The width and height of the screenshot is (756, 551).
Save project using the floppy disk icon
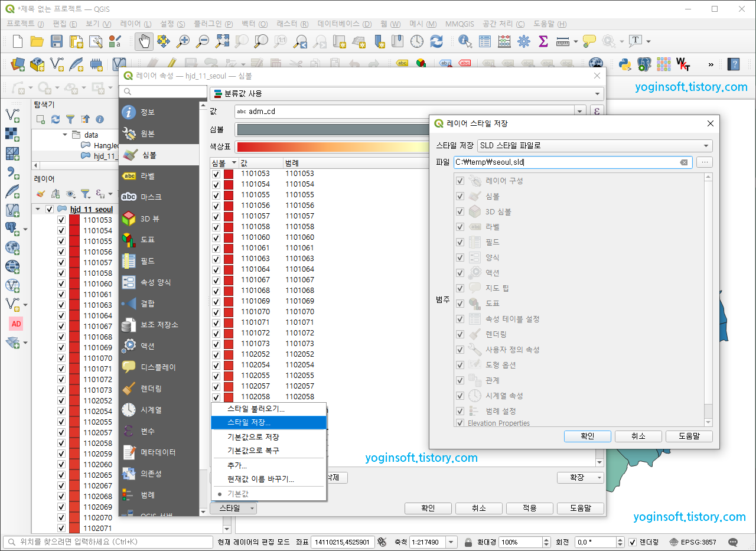pyautogui.click(x=56, y=41)
